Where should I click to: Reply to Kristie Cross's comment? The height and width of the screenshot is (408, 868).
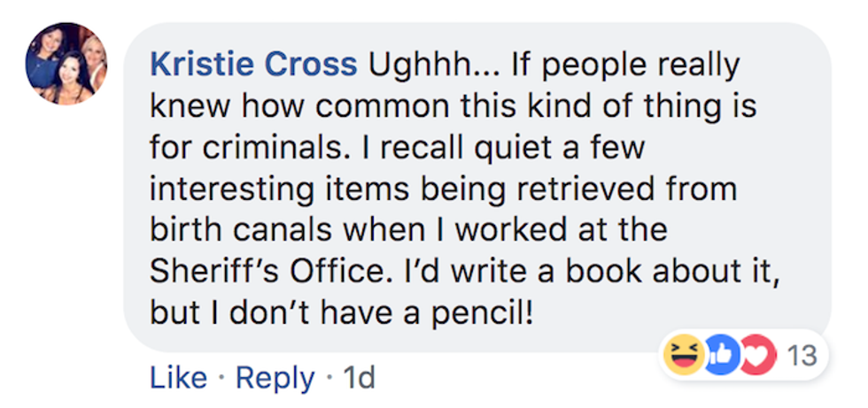pos(275,378)
